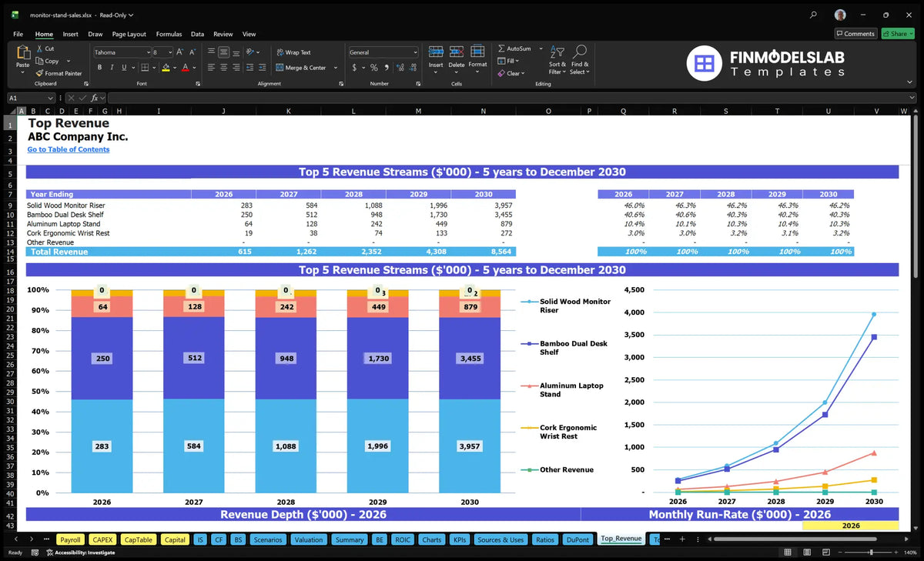The height and width of the screenshot is (561, 924).
Task: Click Accessibility: Investigate status item
Action: click(x=80, y=553)
